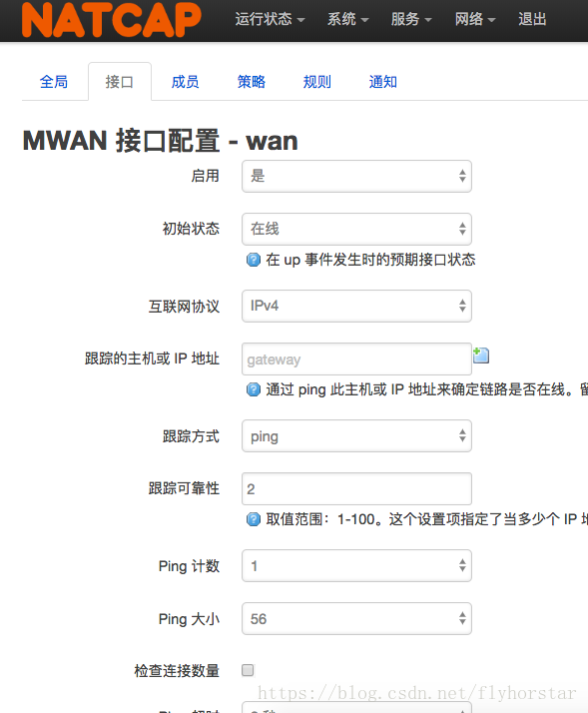Open the 跟踪方式 dropdown showing ping
The height and width of the screenshot is (713, 588).
tap(356, 436)
